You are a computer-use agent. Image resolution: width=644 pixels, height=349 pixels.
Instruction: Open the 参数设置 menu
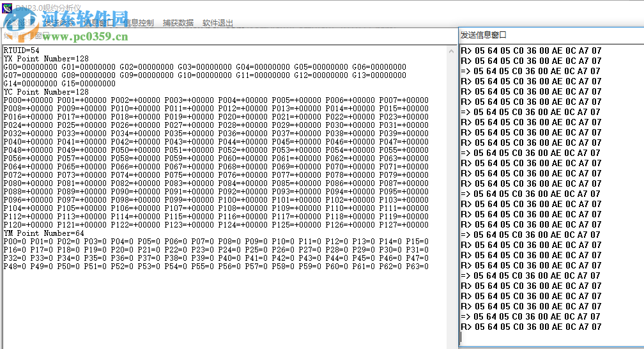(20, 23)
